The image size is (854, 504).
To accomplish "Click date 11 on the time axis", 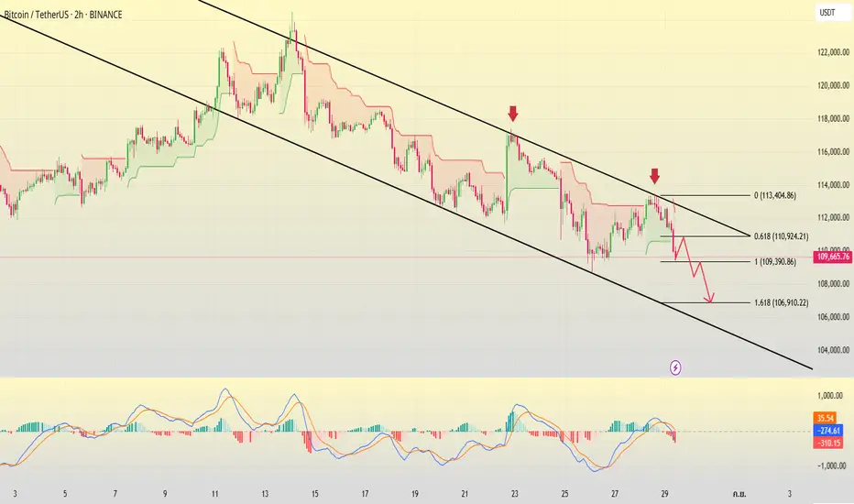I will [215, 494].
